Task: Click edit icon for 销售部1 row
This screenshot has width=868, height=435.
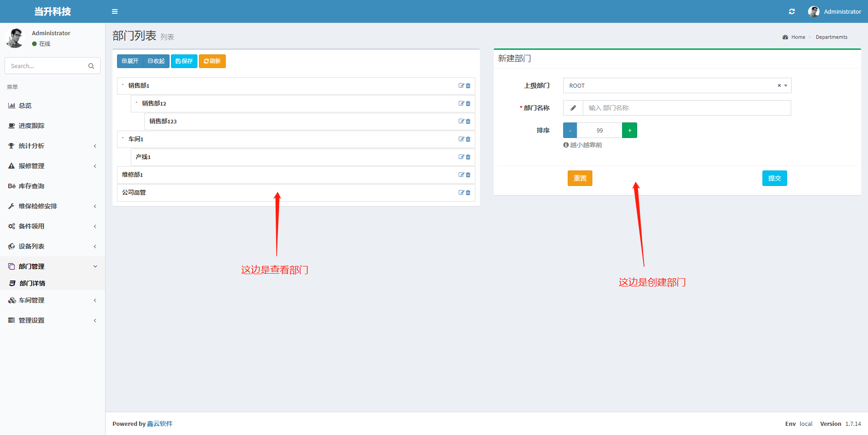Action: [x=461, y=85]
